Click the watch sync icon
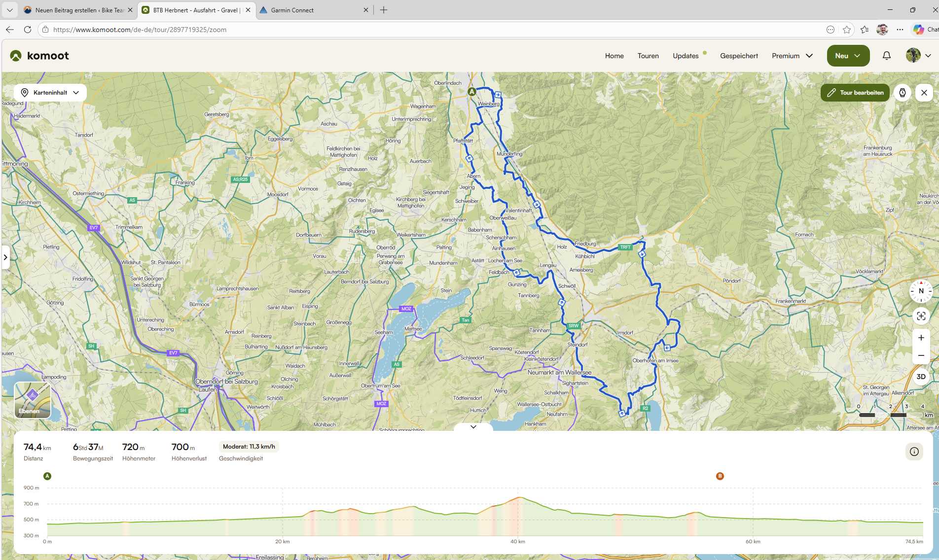 (x=902, y=93)
